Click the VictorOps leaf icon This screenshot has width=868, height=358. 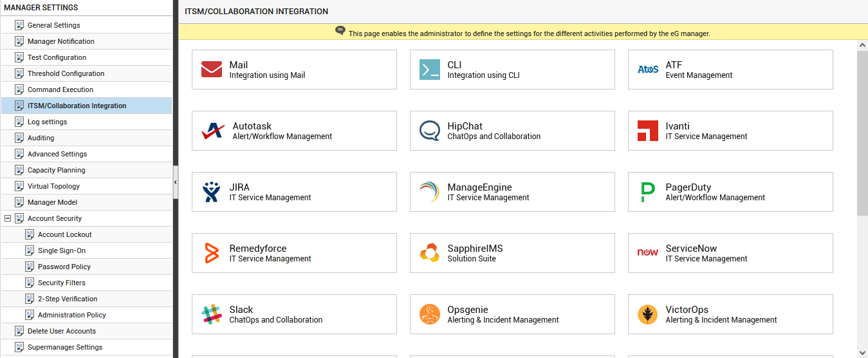coord(648,314)
